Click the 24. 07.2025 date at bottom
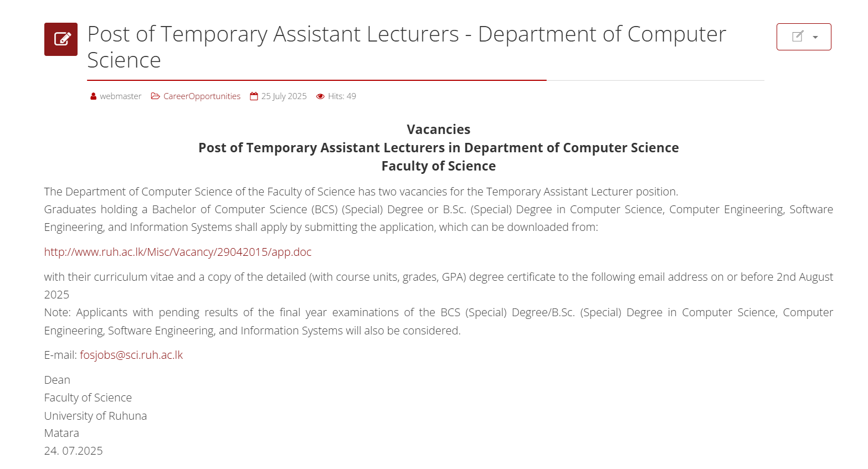Screen dimensions: 868x469 pyautogui.click(x=74, y=451)
